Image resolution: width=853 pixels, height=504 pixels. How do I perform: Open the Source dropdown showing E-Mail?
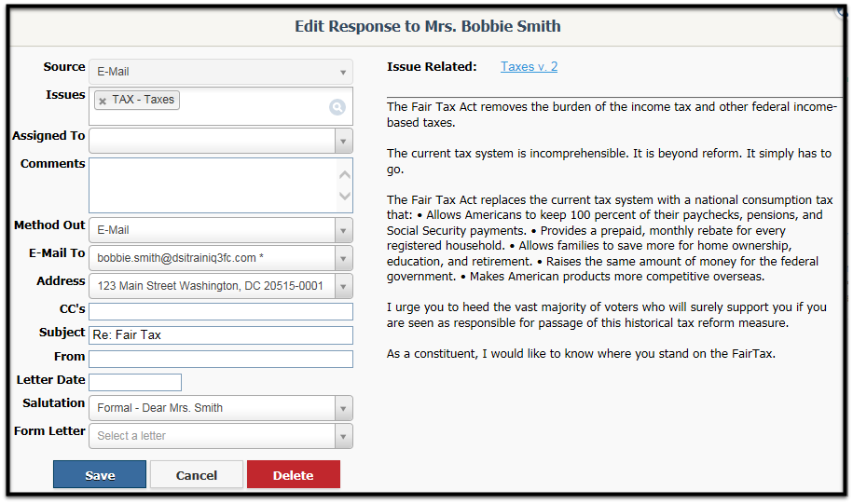point(221,72)
